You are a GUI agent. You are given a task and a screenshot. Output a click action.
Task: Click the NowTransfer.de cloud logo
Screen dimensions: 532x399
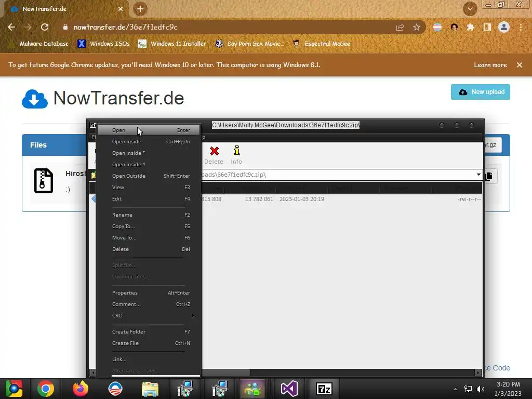(35, 99)
